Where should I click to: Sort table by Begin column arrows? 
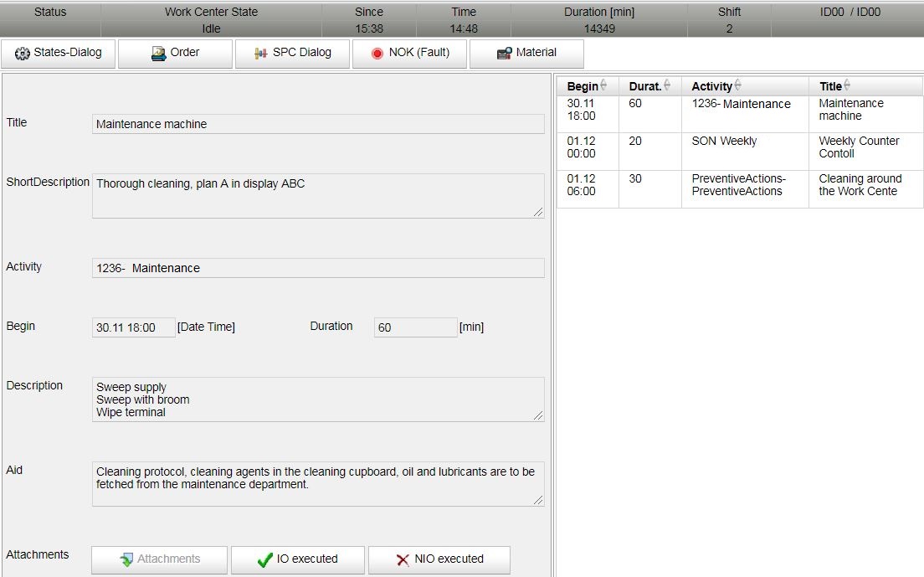click(x=603, y=85)
